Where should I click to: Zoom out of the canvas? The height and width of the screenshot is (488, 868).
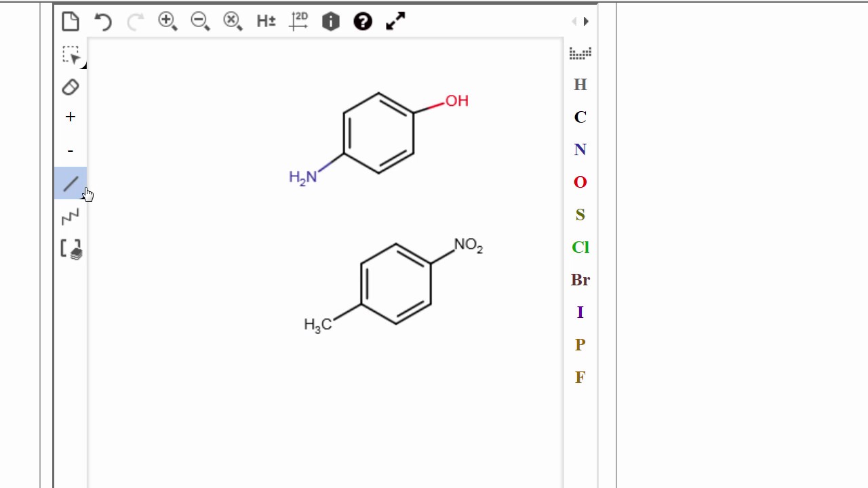(200, 21)
